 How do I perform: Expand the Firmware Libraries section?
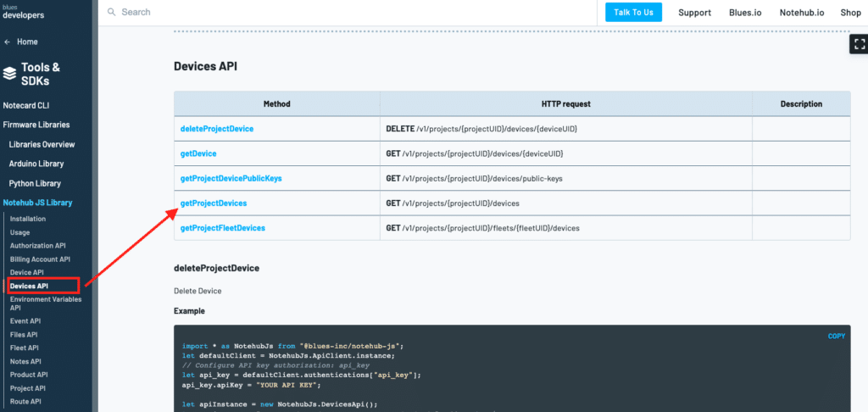coord(36,125)
